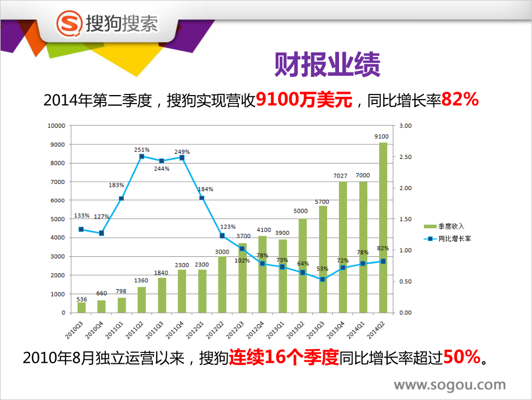Click the 3.00 right axis label

coord(405,126)
